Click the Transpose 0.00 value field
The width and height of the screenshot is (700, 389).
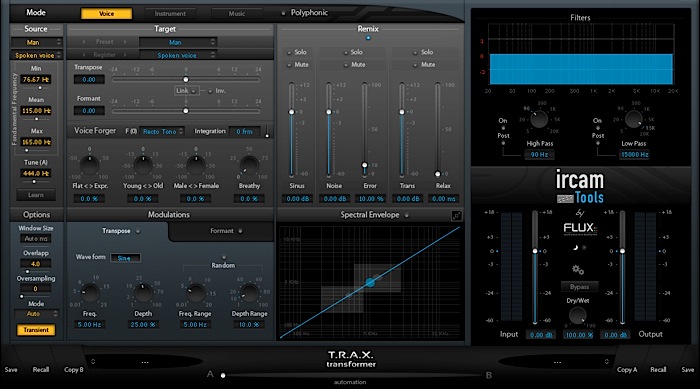click(x=89, y=79)
